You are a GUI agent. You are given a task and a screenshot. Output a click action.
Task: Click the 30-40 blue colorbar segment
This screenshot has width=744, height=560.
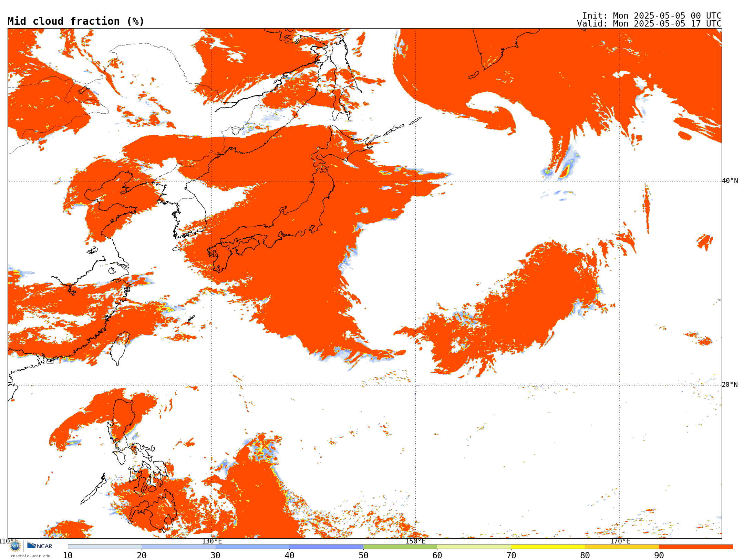point(252,547)
